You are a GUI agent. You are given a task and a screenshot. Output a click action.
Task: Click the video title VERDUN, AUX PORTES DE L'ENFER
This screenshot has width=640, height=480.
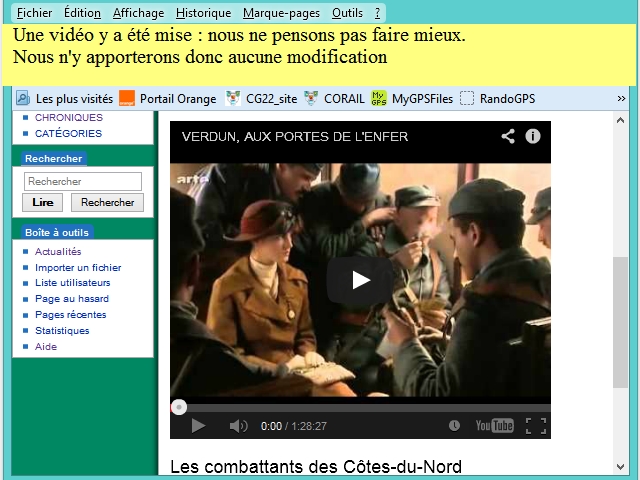click(295, 136)
